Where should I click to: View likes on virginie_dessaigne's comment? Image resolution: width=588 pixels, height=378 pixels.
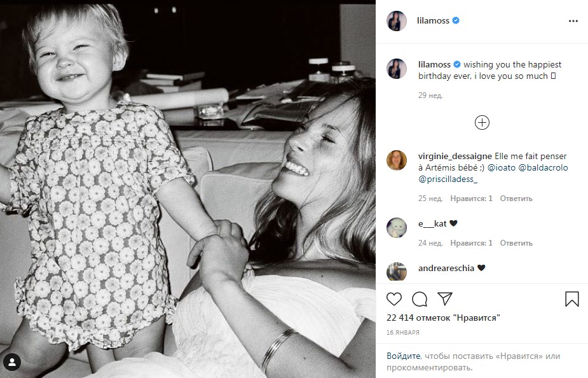tap(471, 199)
